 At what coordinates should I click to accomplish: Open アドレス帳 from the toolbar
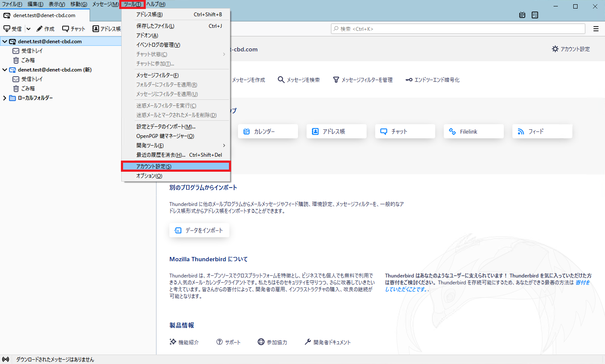tap(106, 29)
